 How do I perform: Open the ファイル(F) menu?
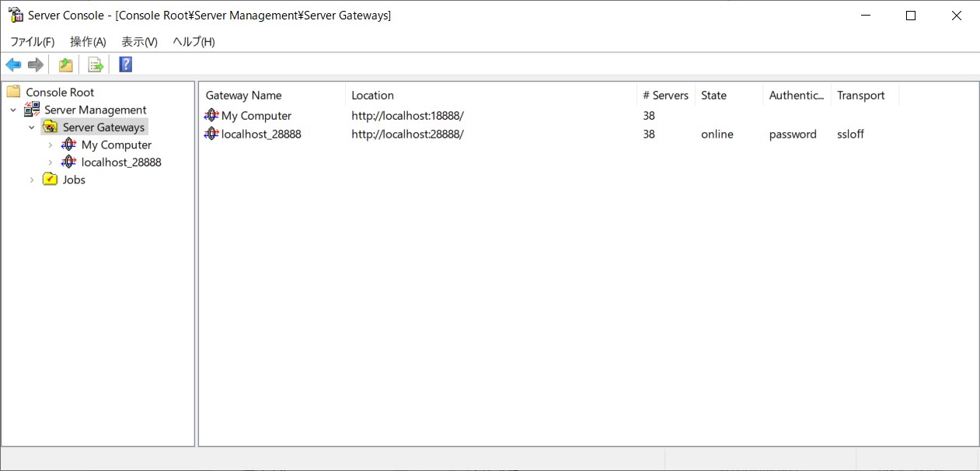[x=32, y=42]
